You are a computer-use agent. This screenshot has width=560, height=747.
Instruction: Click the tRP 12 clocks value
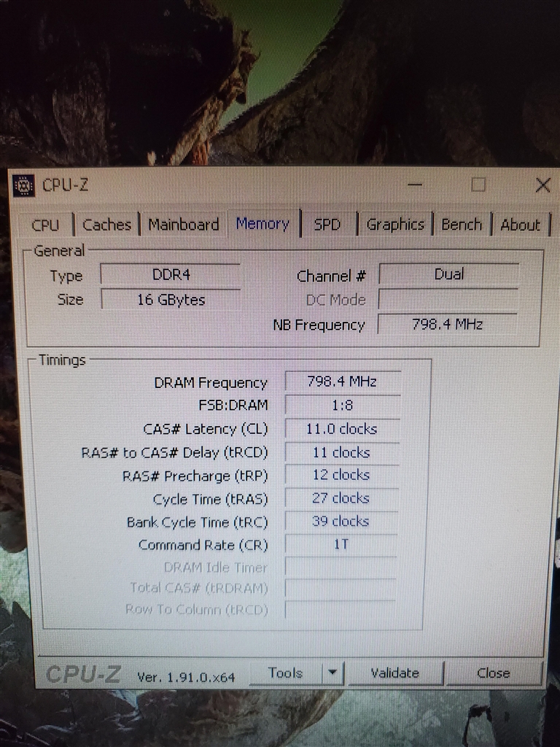(x=341, y=475)
